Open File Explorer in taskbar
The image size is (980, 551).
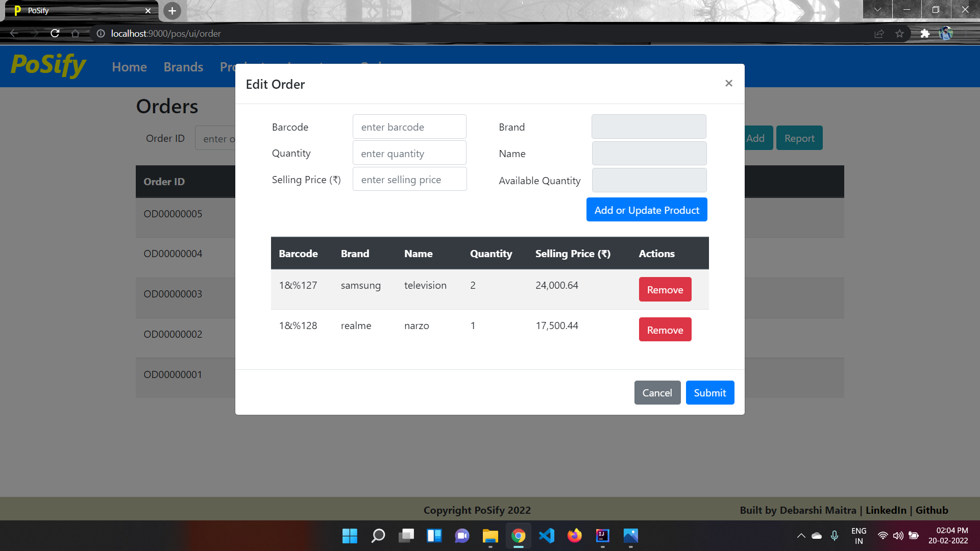pyautogui.click(x=490, y=536)
